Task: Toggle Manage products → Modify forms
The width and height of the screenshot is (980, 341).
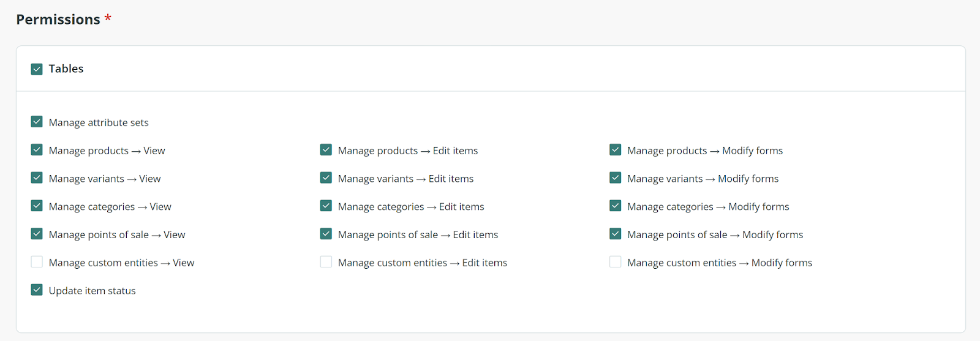Action: pyautogui.click(x=616, y=150)
